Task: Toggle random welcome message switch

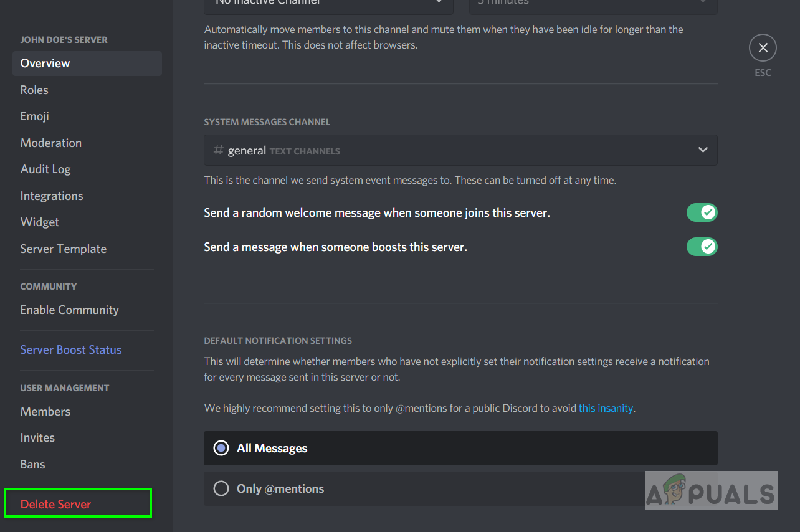Action: click(x=702, y=212)
